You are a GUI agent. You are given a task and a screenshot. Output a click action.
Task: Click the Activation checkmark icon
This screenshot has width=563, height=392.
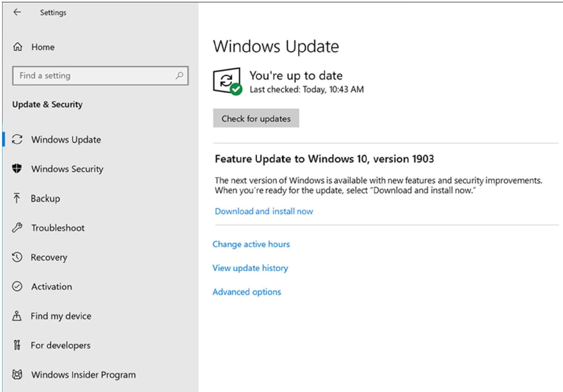pyautogui.click(x=17, y=287)
